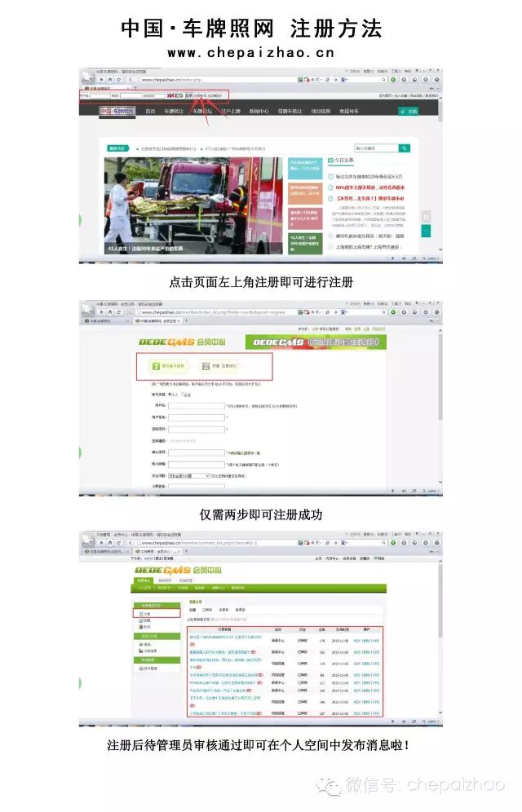Click the favorites star icon in the homepage browser toolbar
Image resolution: width=522 pixels, height=812 pixels.
[x=101, y=79]
